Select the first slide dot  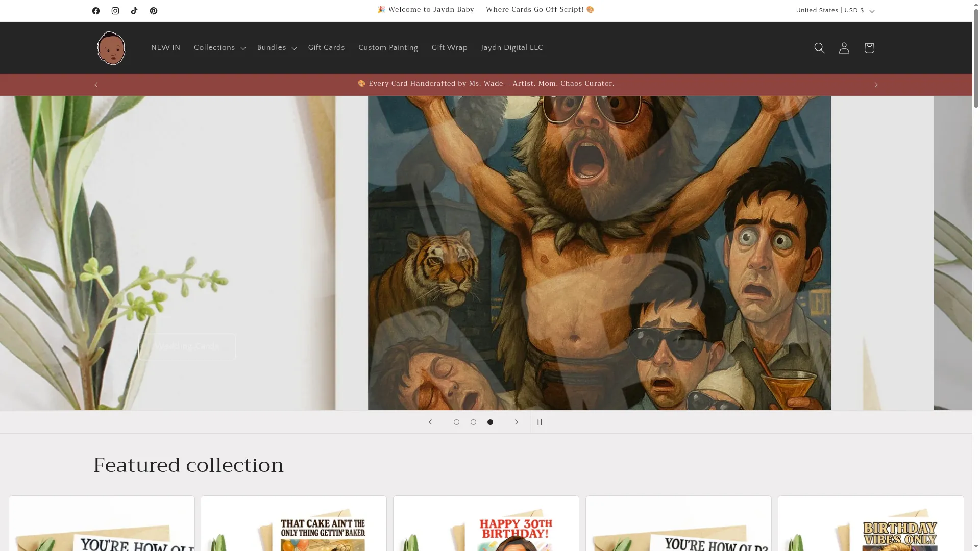coord(456,422)
